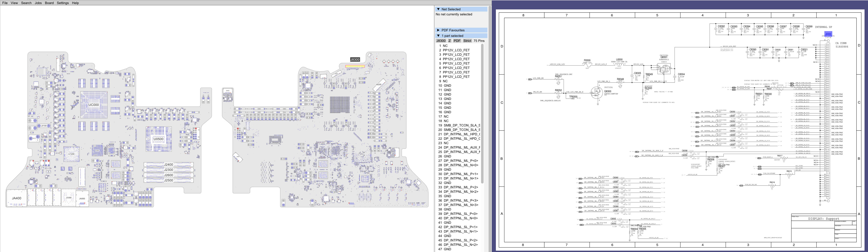This screenshot has height=252, width=868.
Task: Click the pin list scrollbar
Action: [x=482, y=114]
